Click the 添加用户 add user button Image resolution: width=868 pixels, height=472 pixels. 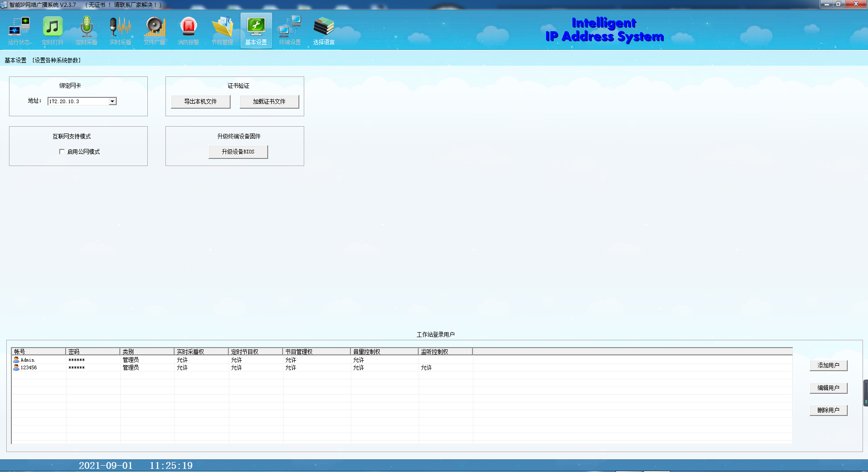click(828, 365)
